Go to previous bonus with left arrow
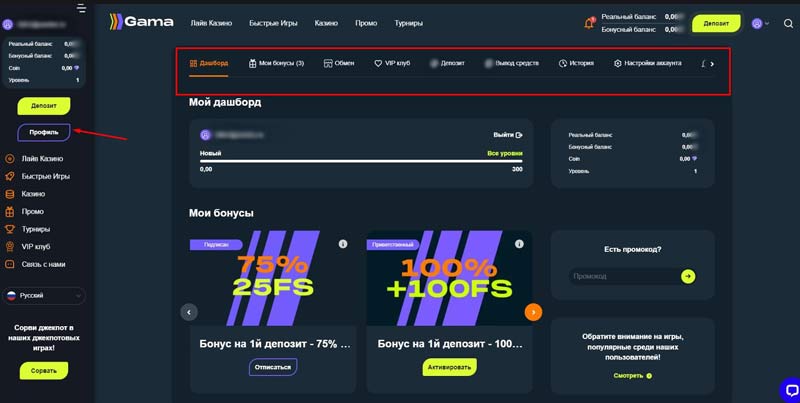This screenshot has width=800, height=403. pyautogui.click(x=189, y=312)
